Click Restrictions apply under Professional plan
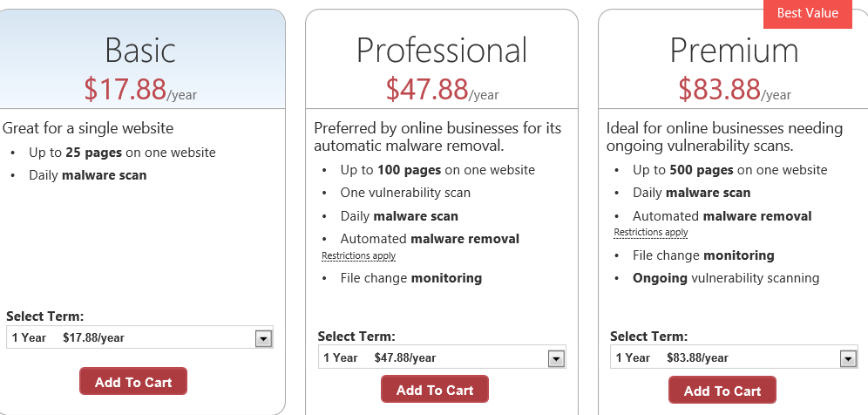The image size is (868, 415). click(359, 255)
